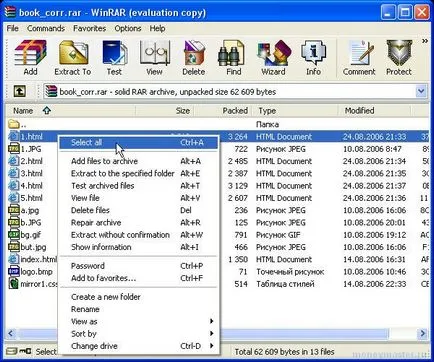
Task: Choose Test archived files
Action: [x=138, y=186]
